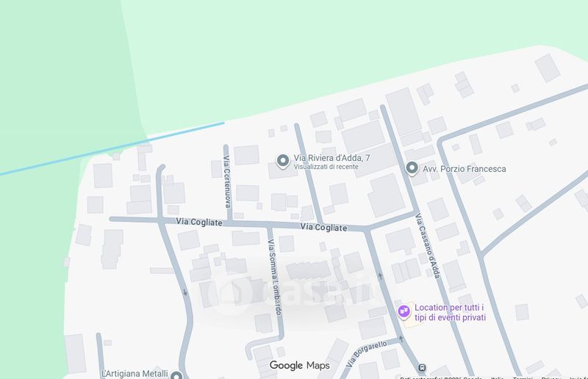The width and height of the screenshot is (588, 379).
Task: Click the bus stop icon near Via Borgarello
Action: pos(422,367)
